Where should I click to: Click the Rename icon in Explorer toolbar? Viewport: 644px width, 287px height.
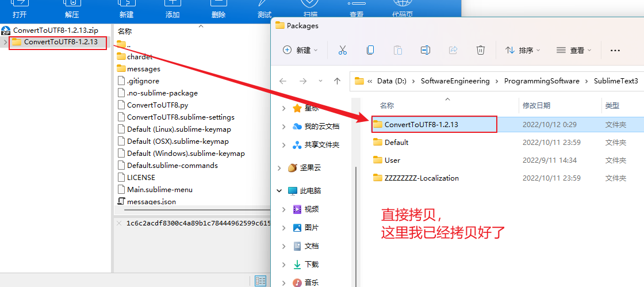425,50
